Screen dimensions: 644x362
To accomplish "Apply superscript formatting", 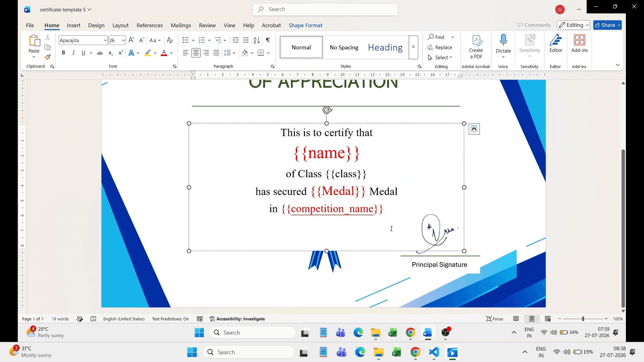I will click(x=121, y=53).
